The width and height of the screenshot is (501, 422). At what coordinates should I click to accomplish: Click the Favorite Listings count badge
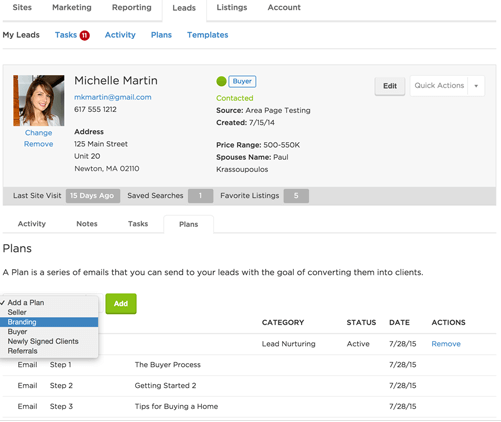click(x=296, y=196)
